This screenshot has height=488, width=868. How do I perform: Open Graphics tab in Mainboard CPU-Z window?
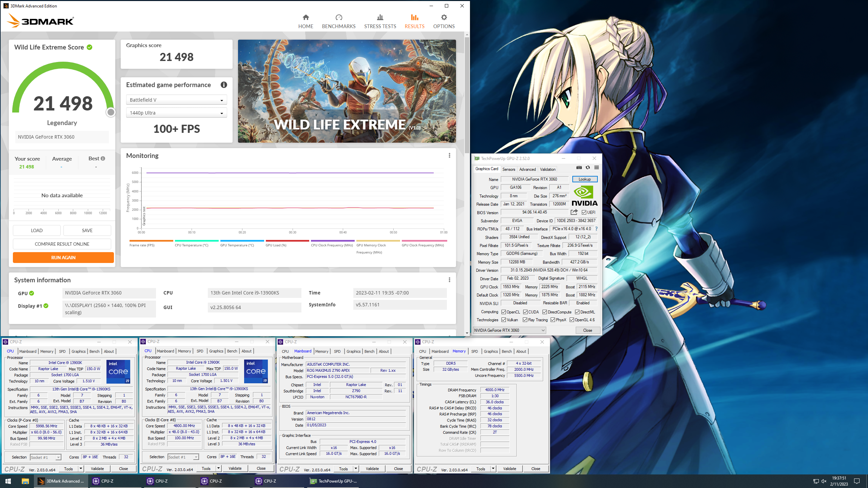[354, 351]
